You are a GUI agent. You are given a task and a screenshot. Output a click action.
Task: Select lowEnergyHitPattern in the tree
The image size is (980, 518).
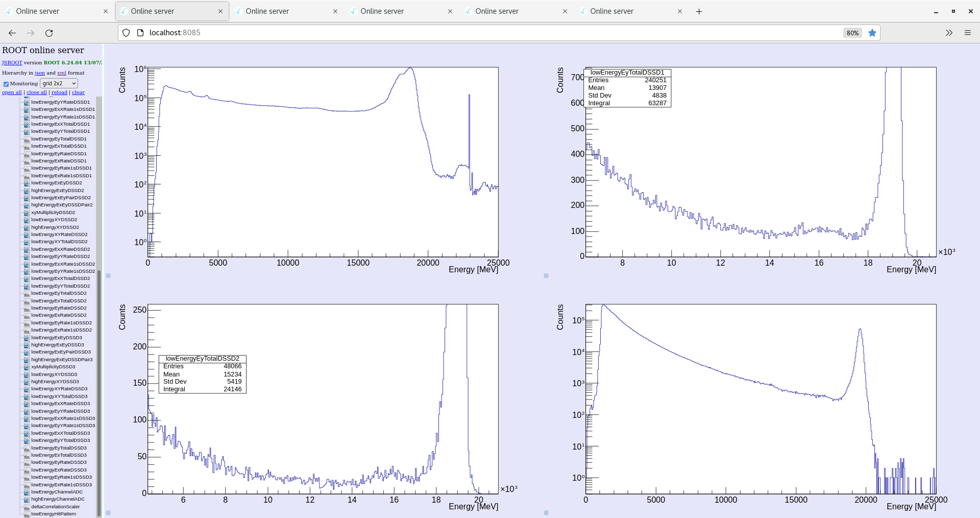pyautogui.click(x=54, y=514)
